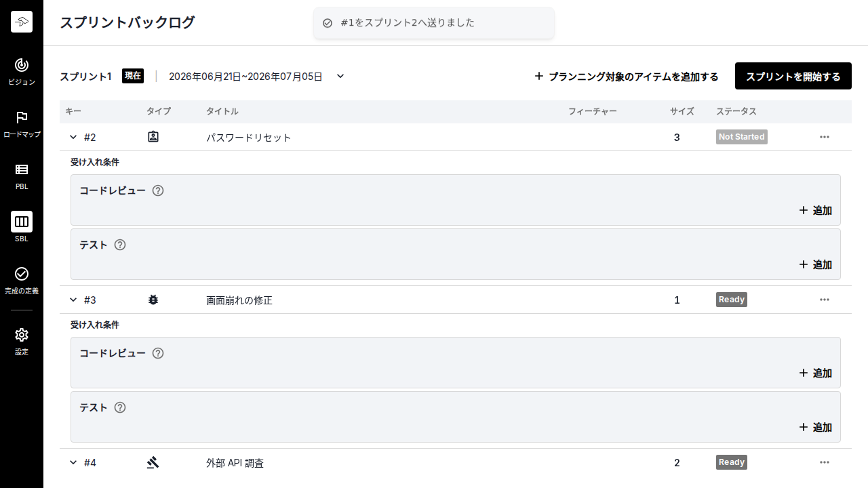Collapse item #3 row
The height and width of the screenshot is (488, 868).
pos(73,300)
